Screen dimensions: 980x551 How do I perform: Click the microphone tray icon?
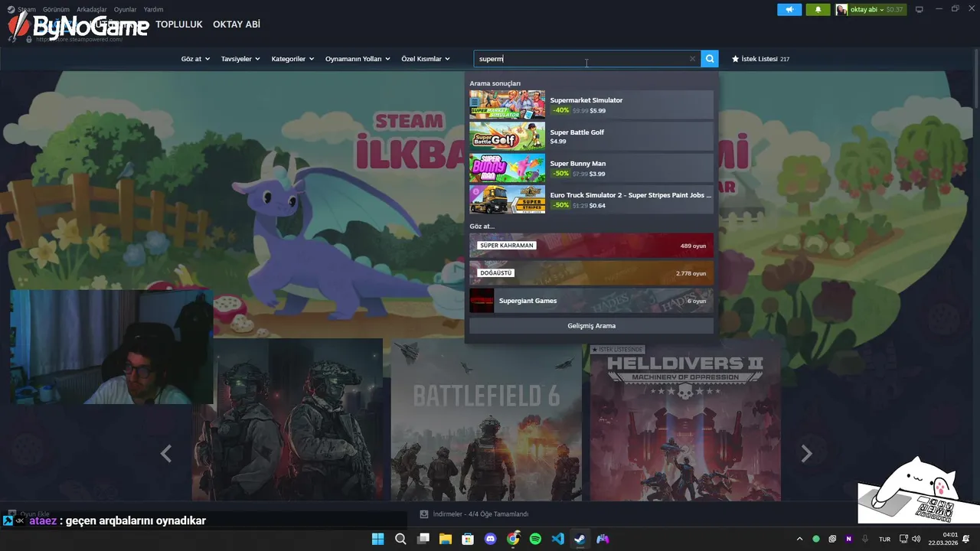pyautogui.click(x=865, y=539)
